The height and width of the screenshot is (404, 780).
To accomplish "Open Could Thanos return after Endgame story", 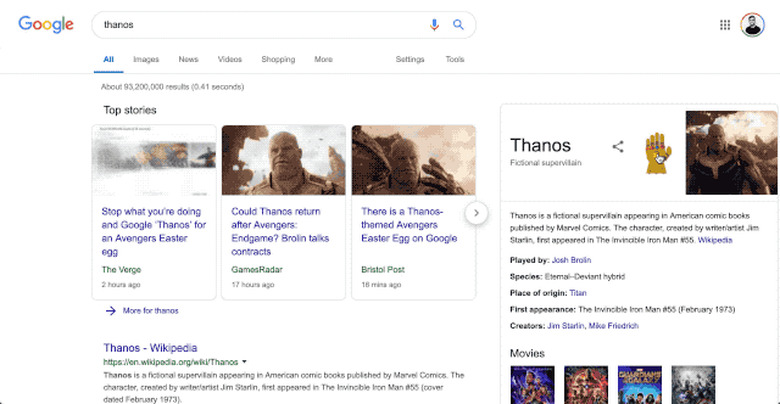I will point(280,231).
